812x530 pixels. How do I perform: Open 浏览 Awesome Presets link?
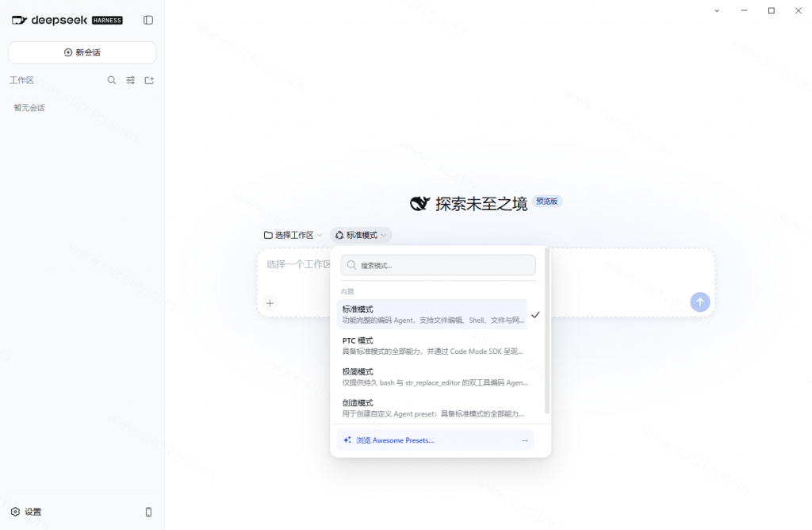(x=435, y=440)
